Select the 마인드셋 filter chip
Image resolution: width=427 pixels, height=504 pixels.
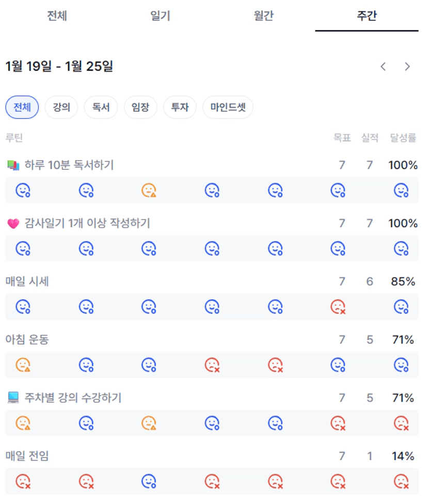click(x=228, y=108)
